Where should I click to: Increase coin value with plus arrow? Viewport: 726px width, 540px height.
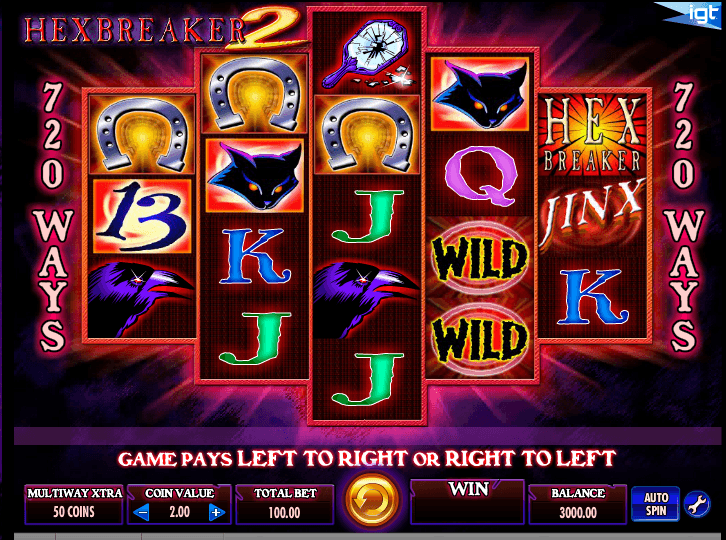point(216,512)
